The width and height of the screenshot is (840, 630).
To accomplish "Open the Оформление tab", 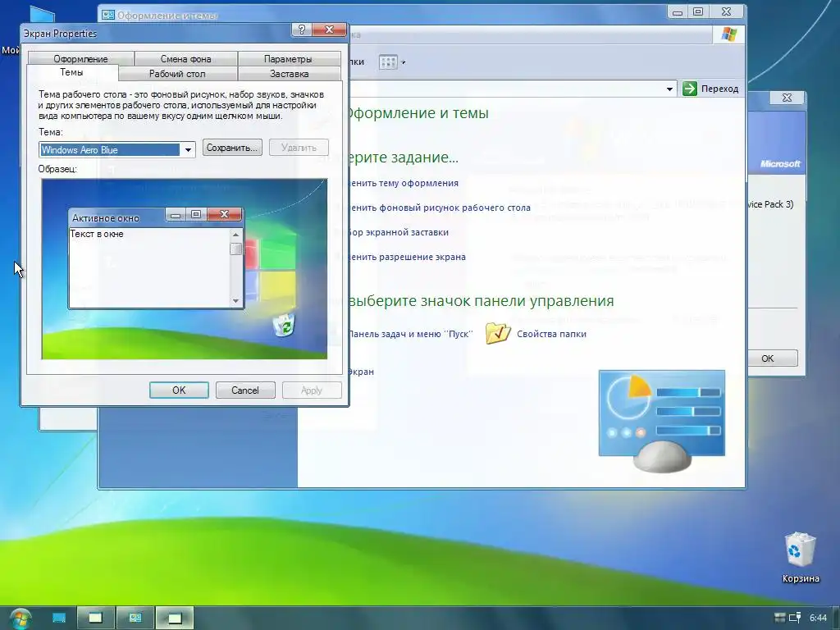I will click(x=80, y=58).
